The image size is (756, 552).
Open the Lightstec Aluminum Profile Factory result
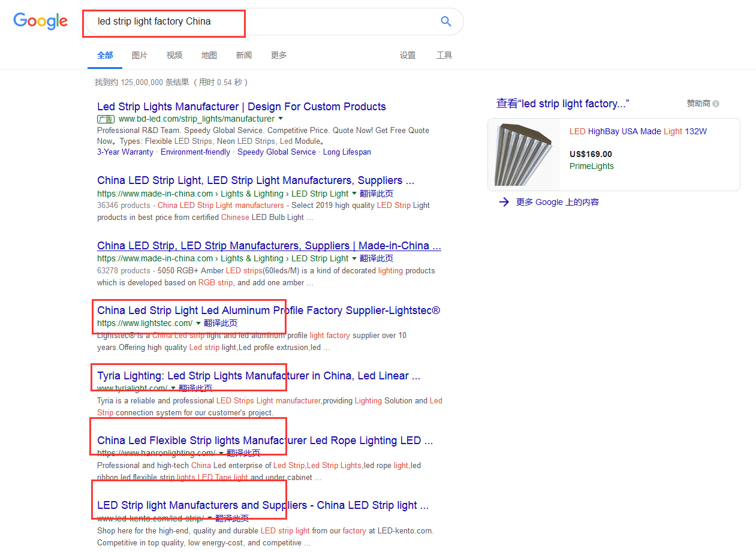[269, 310]
